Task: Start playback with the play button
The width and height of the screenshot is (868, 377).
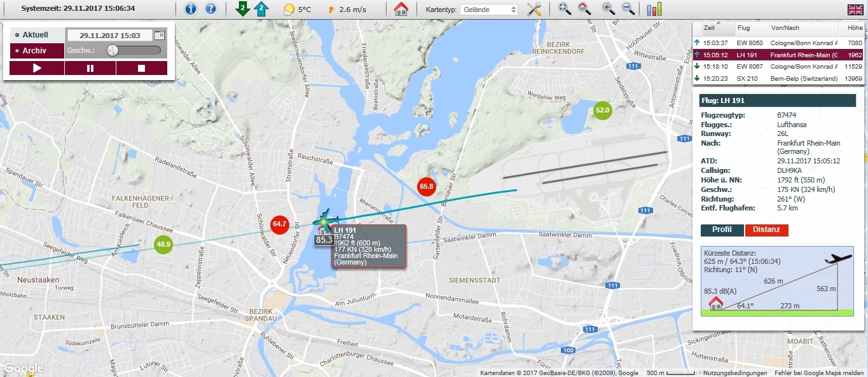Action: (x=37, y=68)
